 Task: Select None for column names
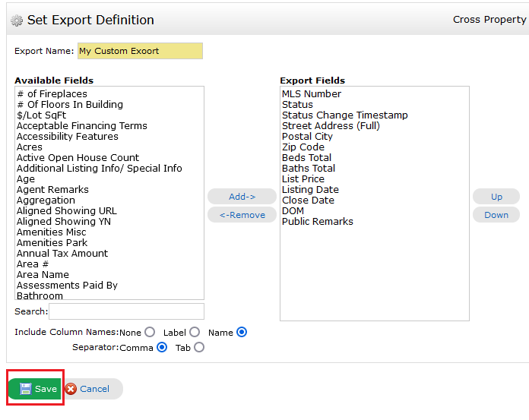150,333
